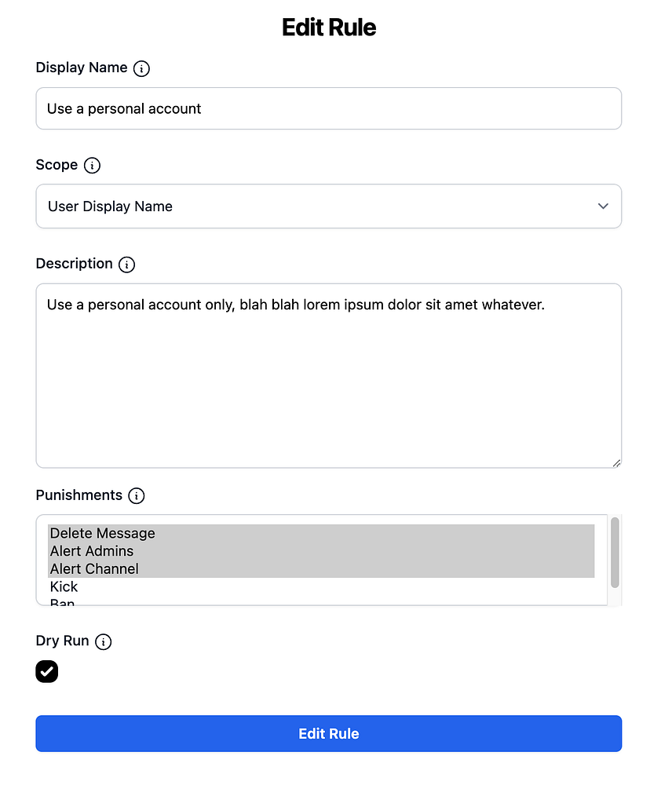672x785 pixels.
Task: Click the Scope info icon
Action: [93, 166]
